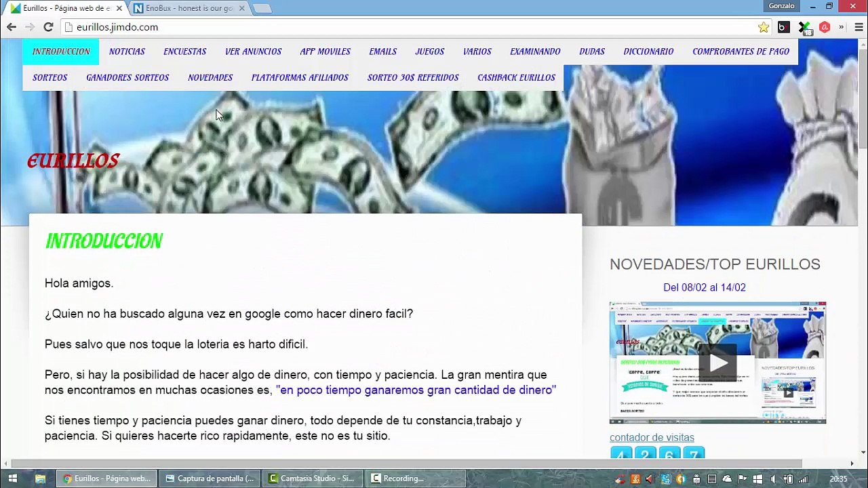Open the NOTICIAS menu item
Screen dimensions: 868x488
click(x=127, y=52)
